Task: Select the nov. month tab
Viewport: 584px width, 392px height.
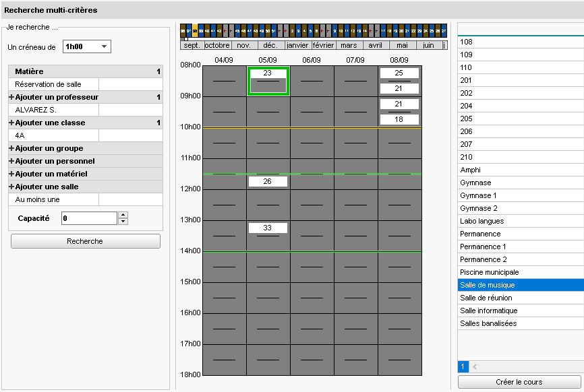Action: coord(244,45)
